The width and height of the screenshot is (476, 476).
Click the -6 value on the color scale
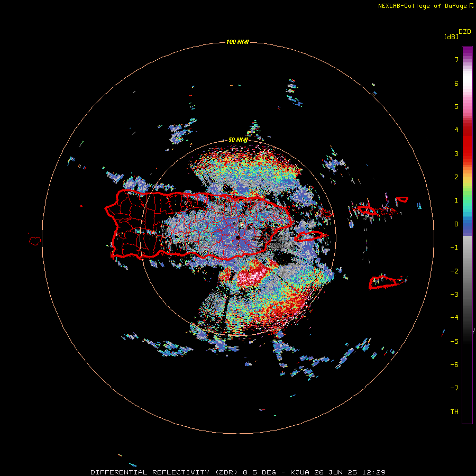pos(454,365)
